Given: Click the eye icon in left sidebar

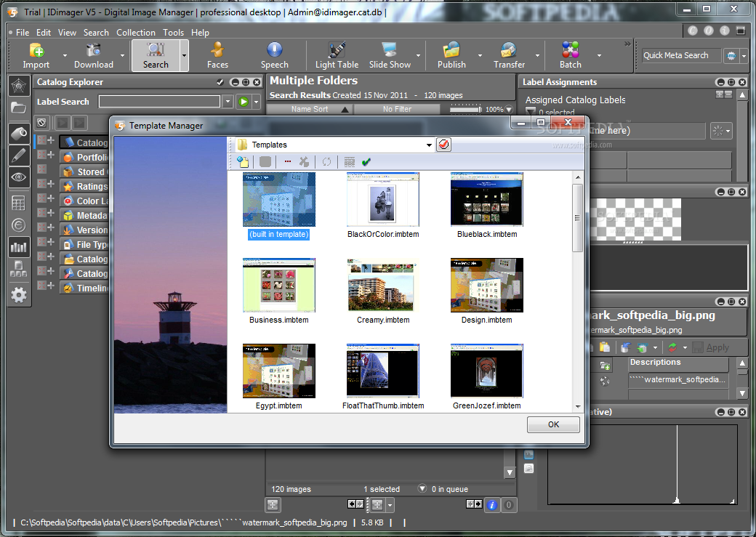Looking at the screenshot, I should (18, 177).
